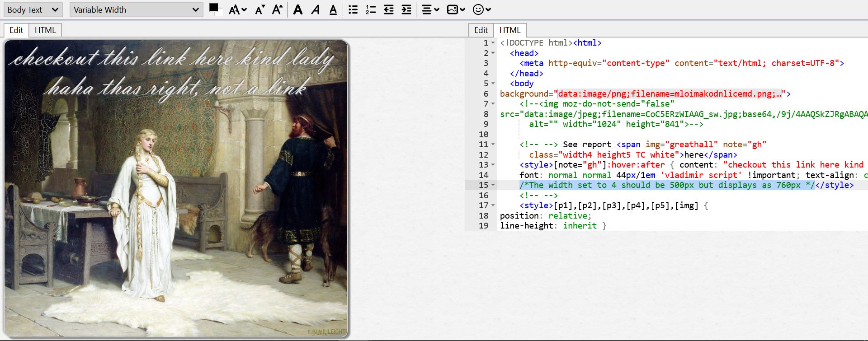
Task: Switch to Edit tab in right pane
Action: click(x=481, y=30)
